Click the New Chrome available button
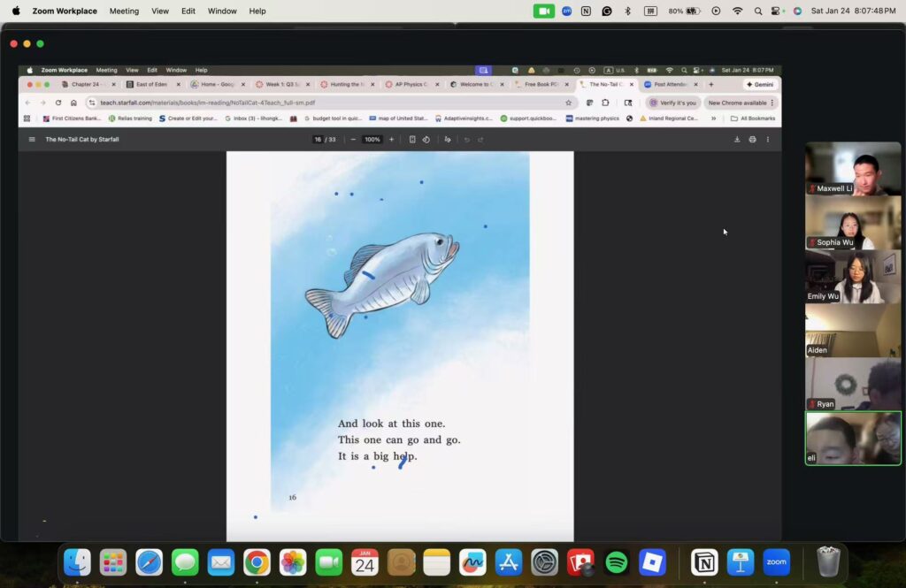Viewport: 906px width, 588px height. [x=738, y=103]
